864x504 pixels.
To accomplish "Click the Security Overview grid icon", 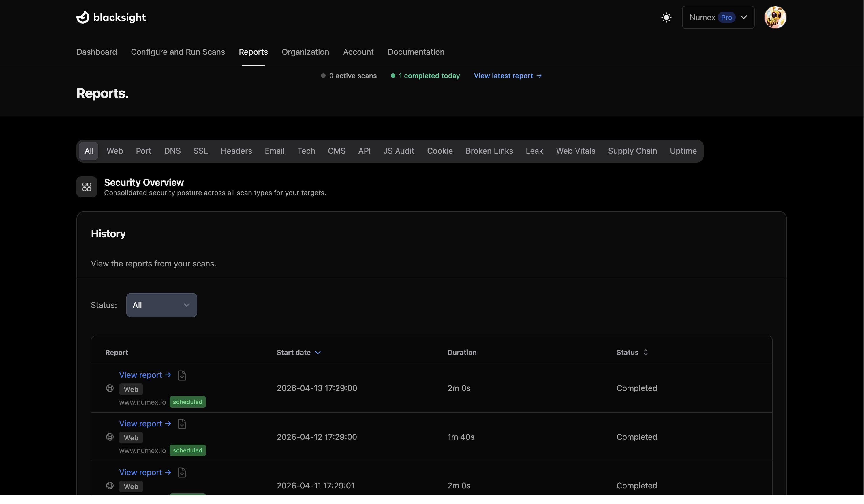I will point(87,187).
